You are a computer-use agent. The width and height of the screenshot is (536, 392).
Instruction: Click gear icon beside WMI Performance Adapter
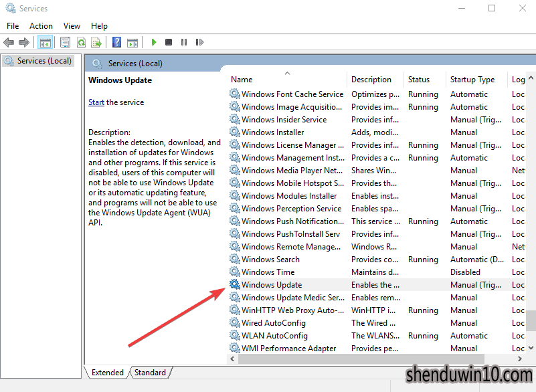tap(234, 348)
